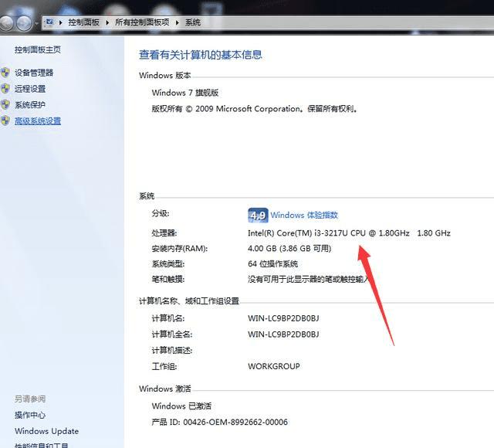Expand arrow after 控制面板 breadcrumb
494x448 pixels.
107,22
